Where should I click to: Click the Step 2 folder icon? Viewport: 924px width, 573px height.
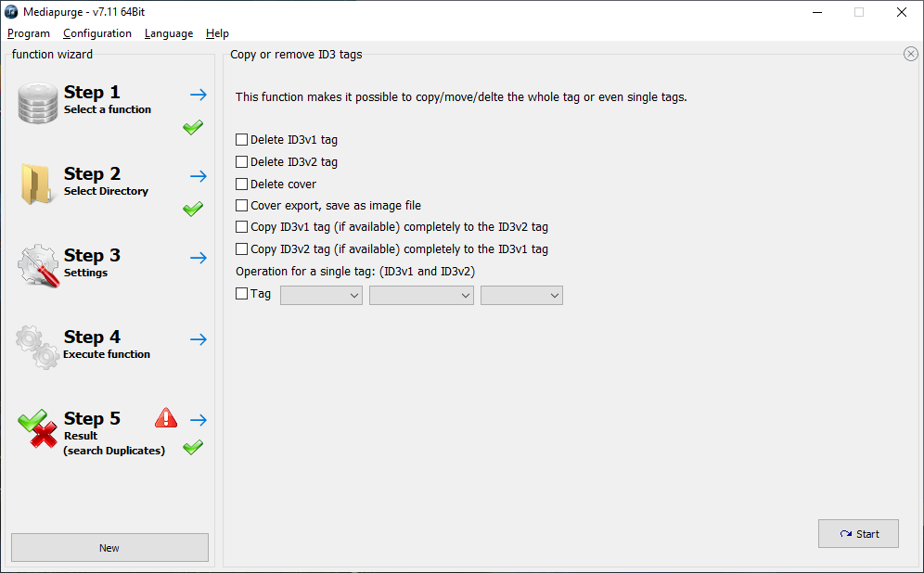coord(36,185)
